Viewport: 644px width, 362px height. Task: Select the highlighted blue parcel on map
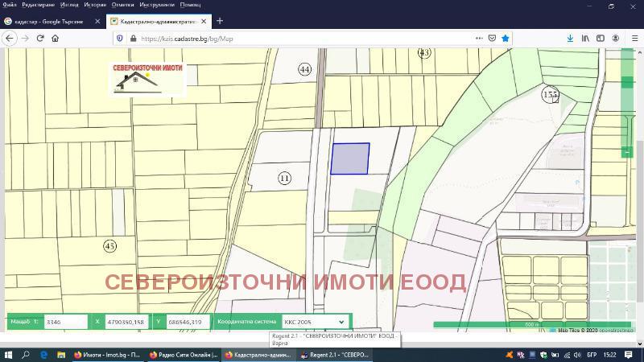click(349, 158)
